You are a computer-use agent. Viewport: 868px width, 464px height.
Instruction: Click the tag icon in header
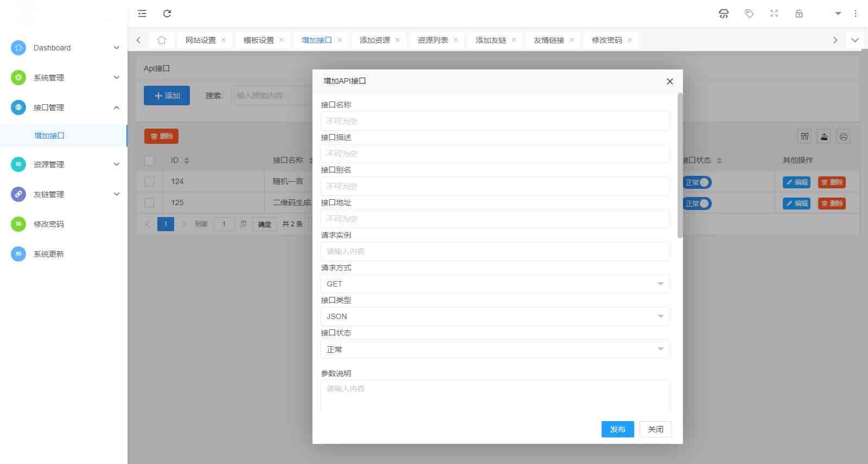tap(749, 14)
